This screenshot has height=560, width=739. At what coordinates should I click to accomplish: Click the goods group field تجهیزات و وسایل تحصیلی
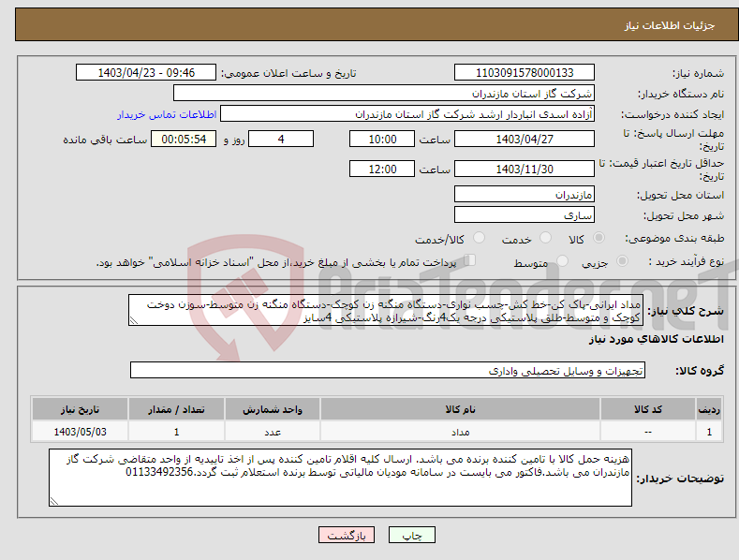pos(388,371)
